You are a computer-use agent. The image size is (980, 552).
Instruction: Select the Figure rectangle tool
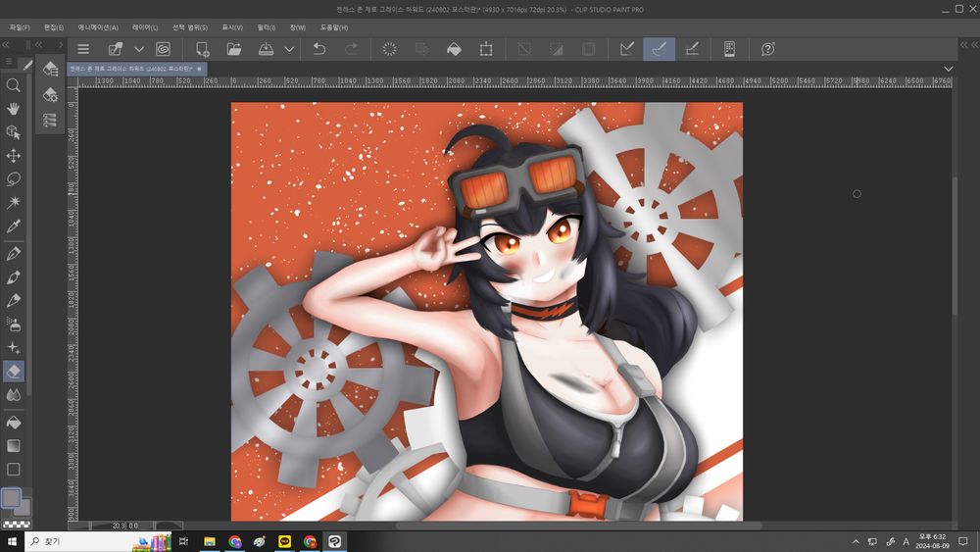click(13, 470)
